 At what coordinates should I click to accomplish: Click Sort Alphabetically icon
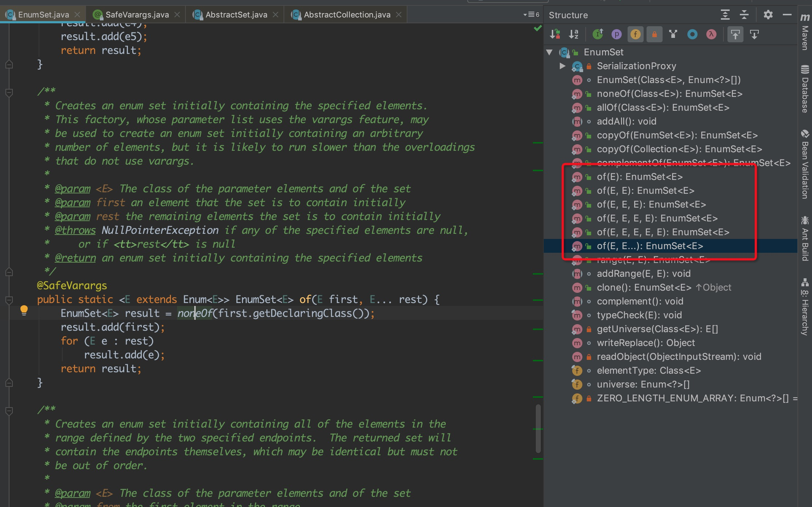574,34
